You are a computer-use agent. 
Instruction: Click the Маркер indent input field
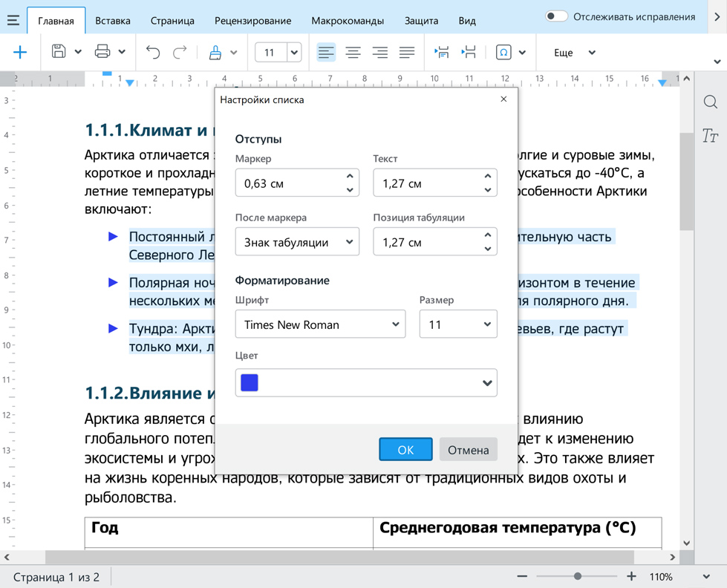290,183
